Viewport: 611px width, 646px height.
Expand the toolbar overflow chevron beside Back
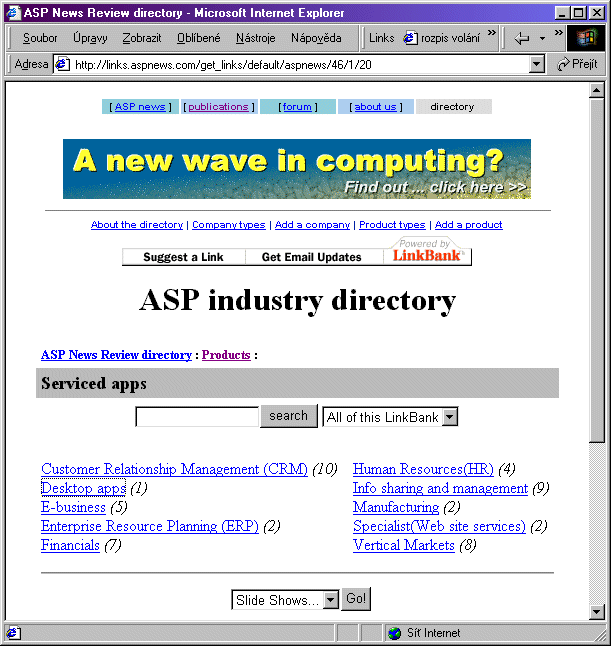(x=558, y=33)
